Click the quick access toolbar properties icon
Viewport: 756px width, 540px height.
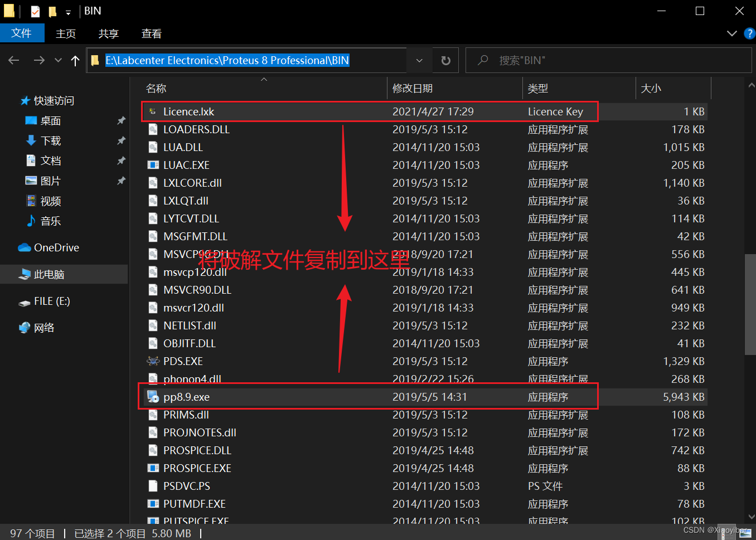pos(35,11)
